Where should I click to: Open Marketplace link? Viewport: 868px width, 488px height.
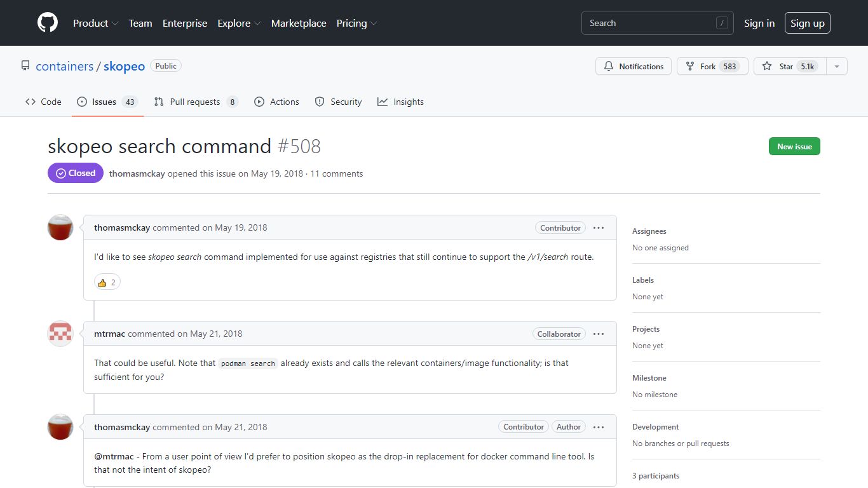[x=299, y=23]
